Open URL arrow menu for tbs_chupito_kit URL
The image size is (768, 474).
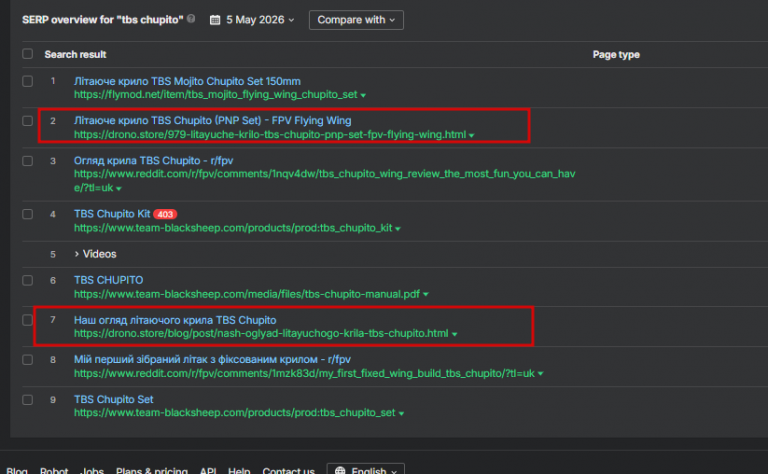tap(398, 229)
